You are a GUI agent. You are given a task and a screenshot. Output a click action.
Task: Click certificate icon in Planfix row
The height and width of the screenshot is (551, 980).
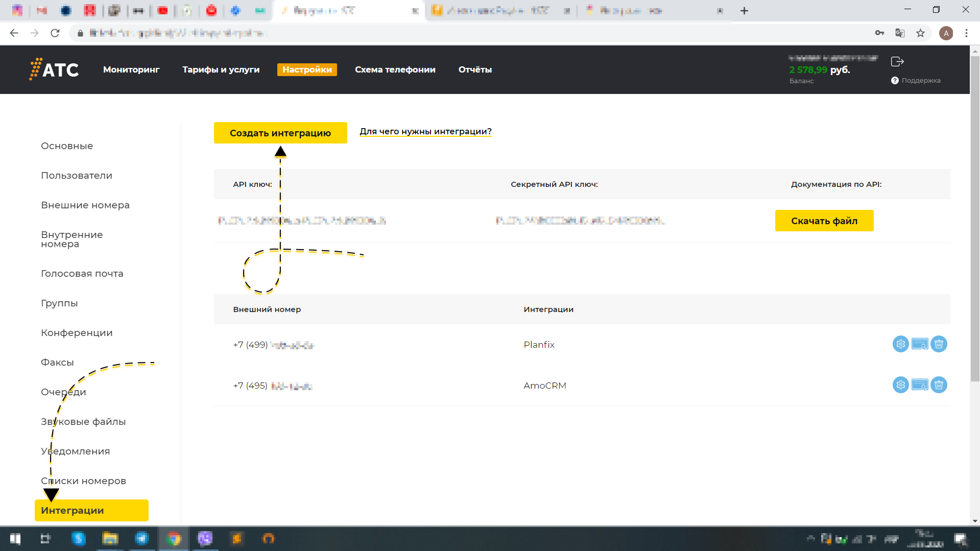point(920,344)
